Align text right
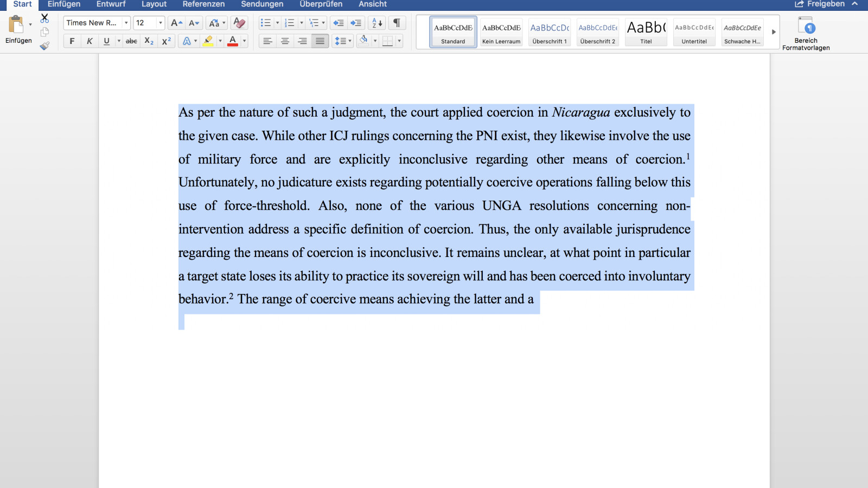The height and width of the screenshot is (488, 868). pyautogui.click(x=302, y=41)
